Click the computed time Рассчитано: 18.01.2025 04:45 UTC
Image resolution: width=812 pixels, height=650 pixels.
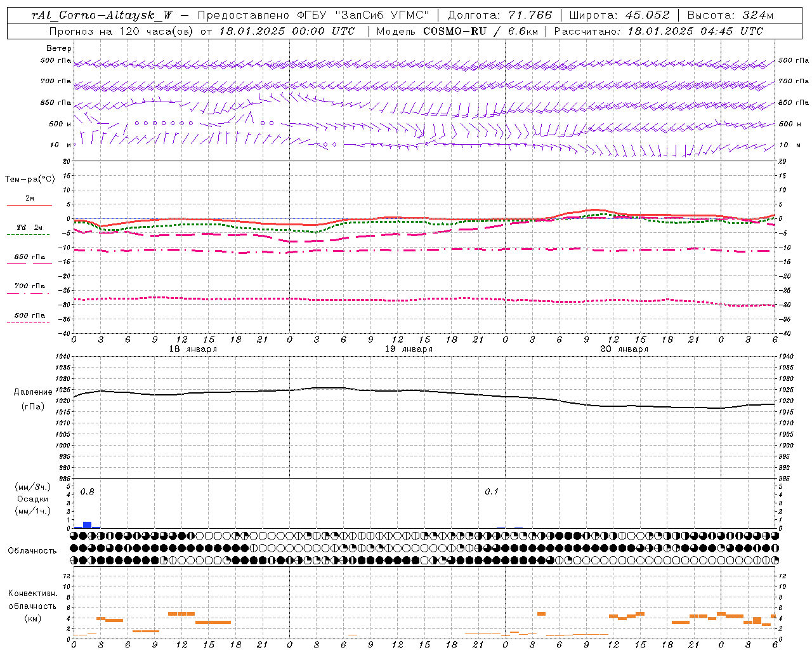(658, 31)
